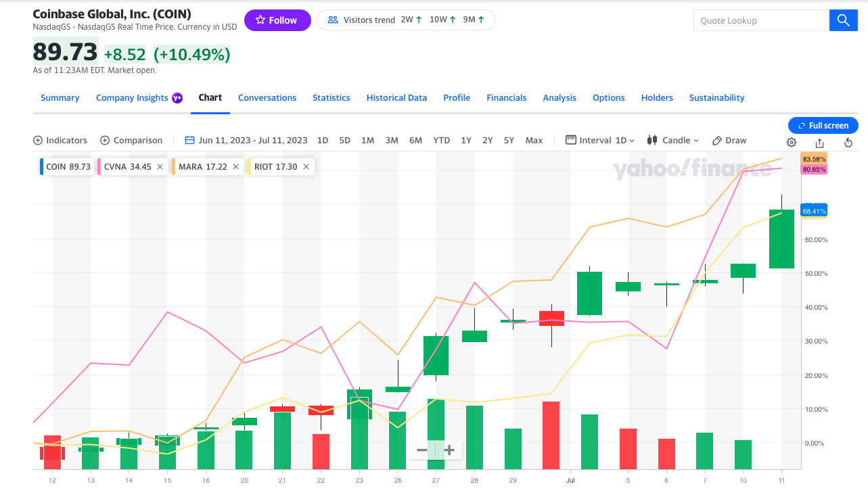The height and width of the screenshot is (501, 868).
Task: Click the red volume bar above Jul
Action: coord(551,435)
